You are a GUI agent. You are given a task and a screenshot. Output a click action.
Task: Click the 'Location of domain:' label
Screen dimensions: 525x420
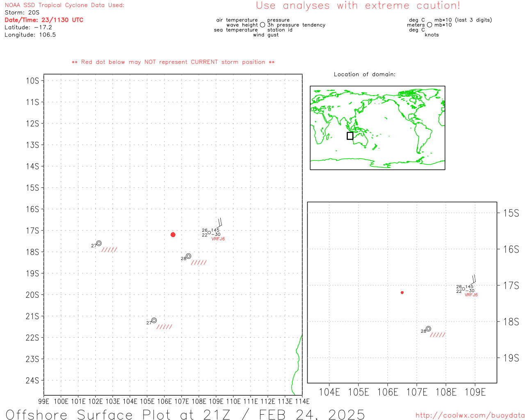click(x=365, y=74)
